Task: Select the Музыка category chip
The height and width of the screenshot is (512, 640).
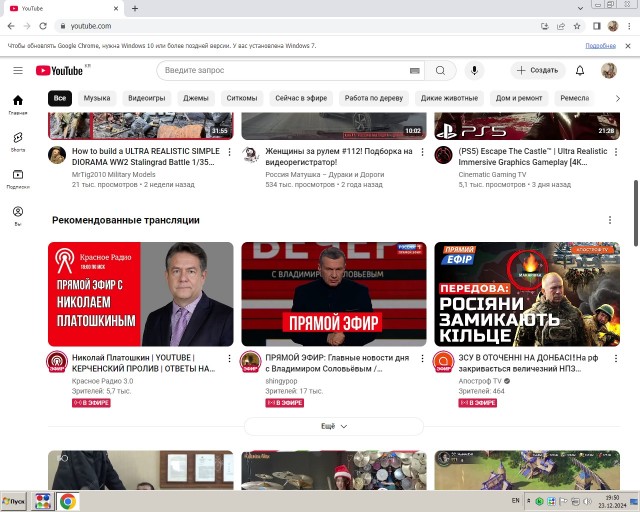Action: (97, 98)
